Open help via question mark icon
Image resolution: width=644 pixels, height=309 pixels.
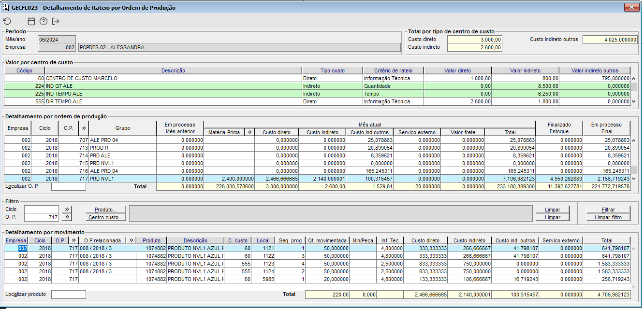click(x=44, y=21)
